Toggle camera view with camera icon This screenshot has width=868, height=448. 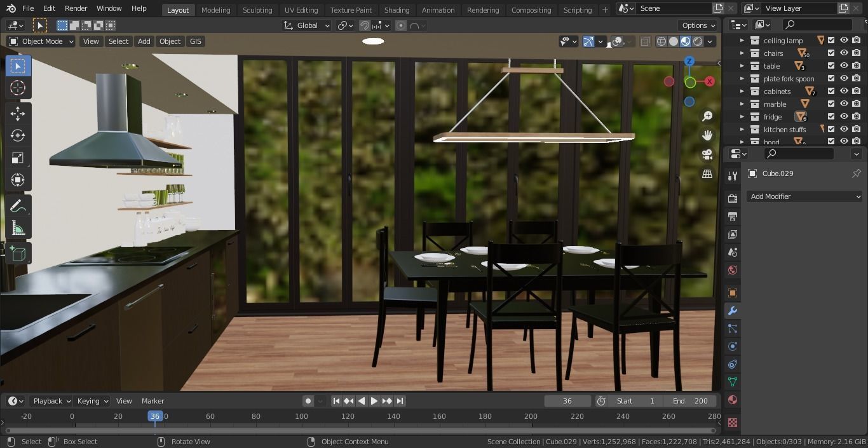point(707,154)
